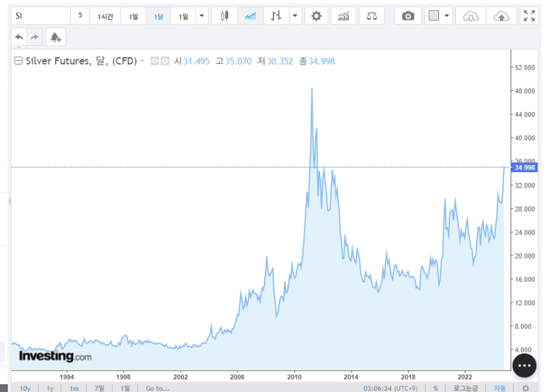Take a chart snapshot with camera icon

(408, 16)
